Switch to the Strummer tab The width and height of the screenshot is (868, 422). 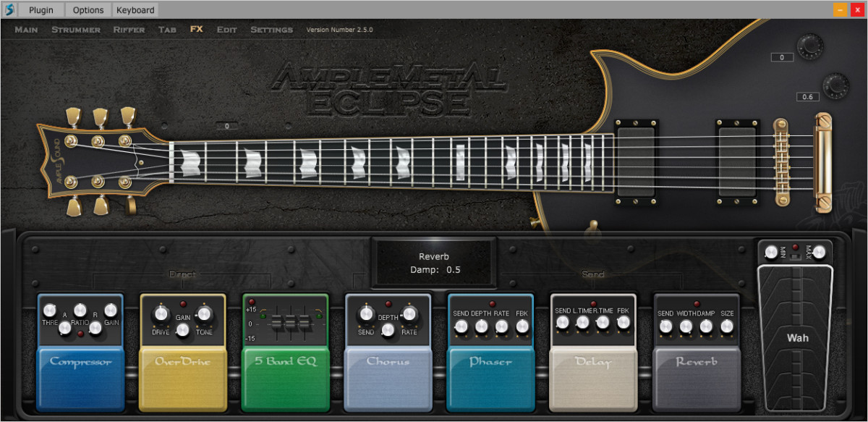(76, 30)
